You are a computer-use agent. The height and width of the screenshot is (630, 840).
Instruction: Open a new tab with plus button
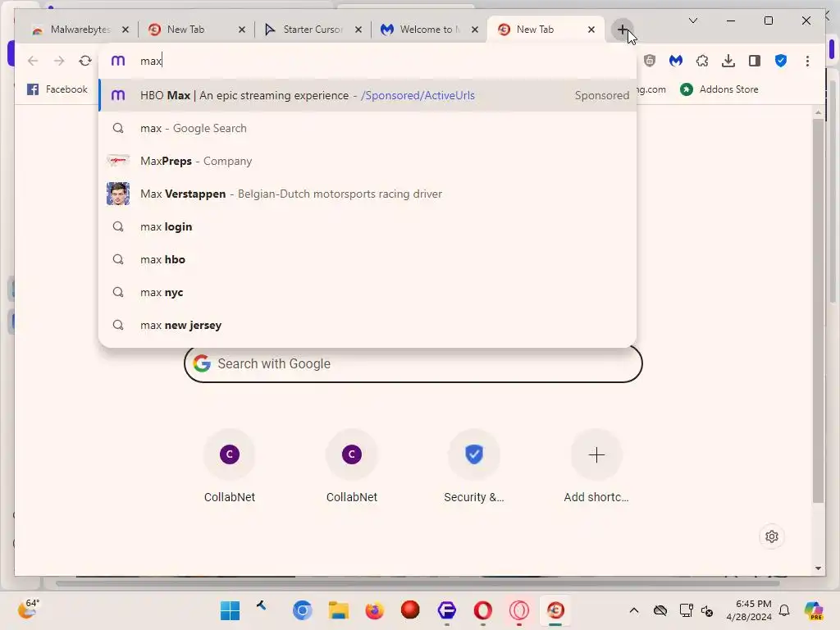[622, 30]
